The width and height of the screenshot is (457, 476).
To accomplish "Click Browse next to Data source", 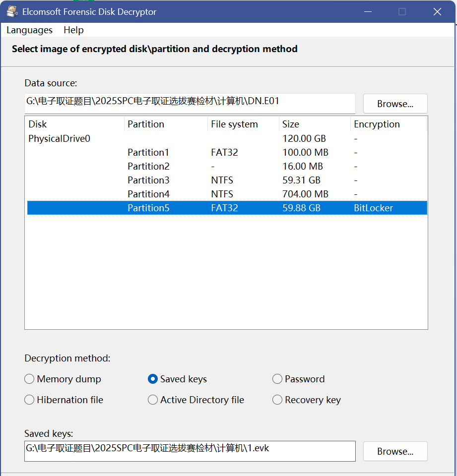I will coord(395,104).
